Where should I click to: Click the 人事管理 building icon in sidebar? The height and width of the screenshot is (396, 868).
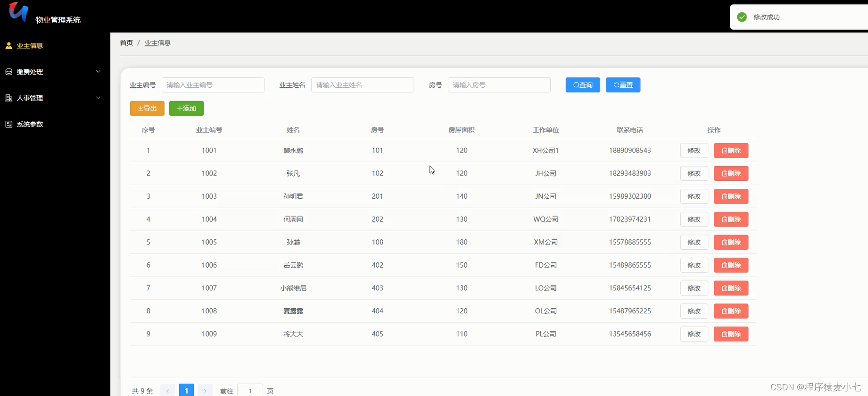(x=8, y=98)
